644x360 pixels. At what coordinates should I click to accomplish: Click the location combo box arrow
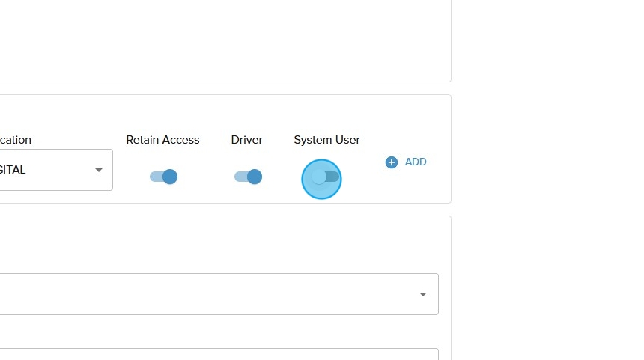(98, 170)
